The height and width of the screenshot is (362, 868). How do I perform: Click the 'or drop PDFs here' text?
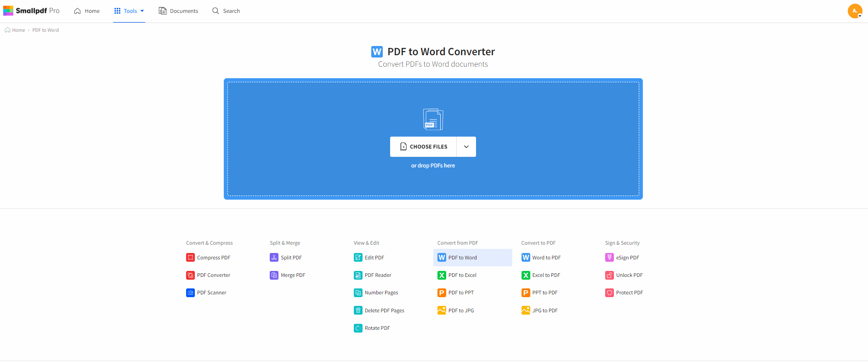point(433,166)
